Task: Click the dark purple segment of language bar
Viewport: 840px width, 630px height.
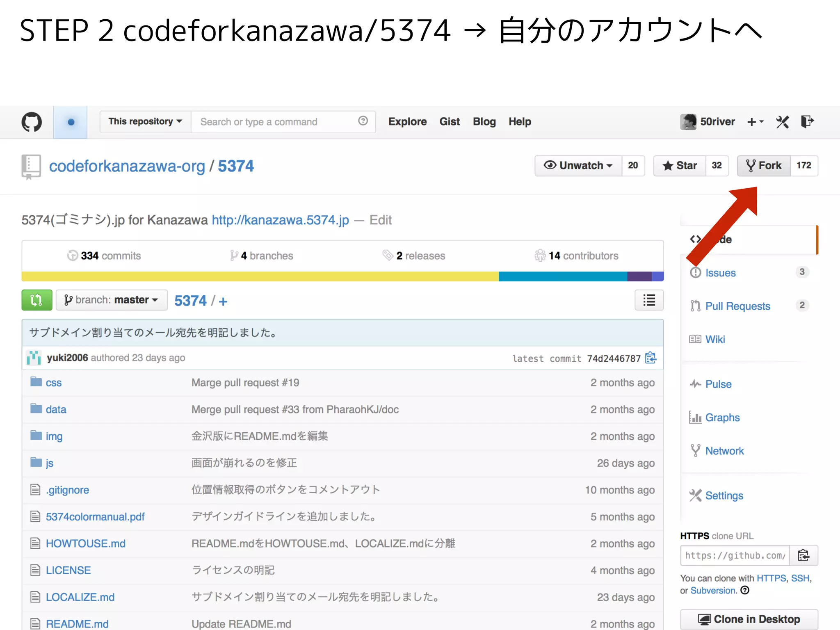Action: (x=639, y=276)
